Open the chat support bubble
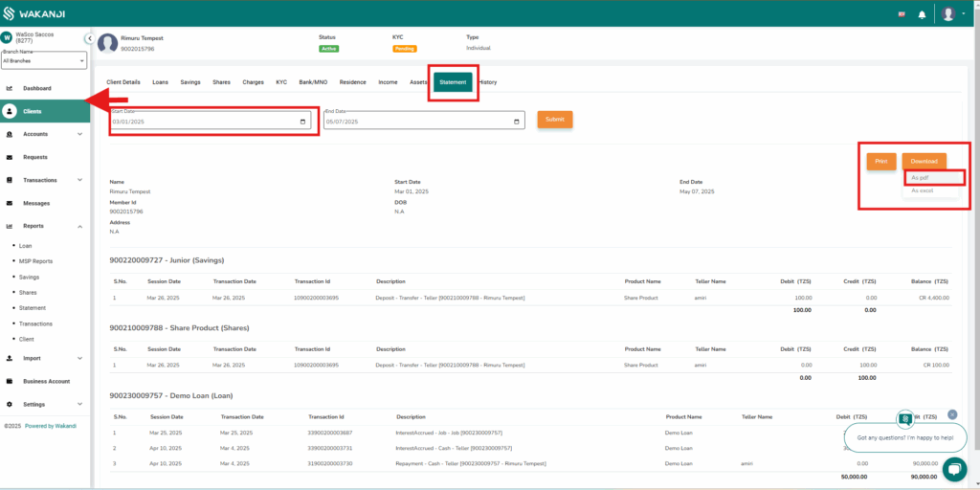980x490 pixels. pos(954,470)
